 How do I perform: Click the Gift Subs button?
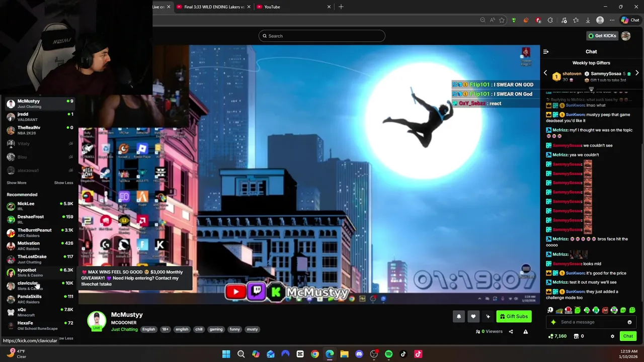pos(514,316)
